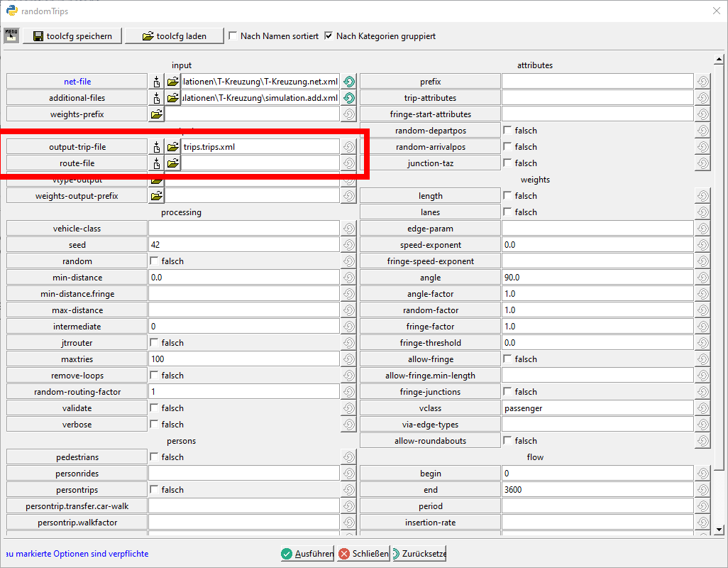Click the seed input field
The width and height of the screenshot is (728, 568).
coord(243,245)
